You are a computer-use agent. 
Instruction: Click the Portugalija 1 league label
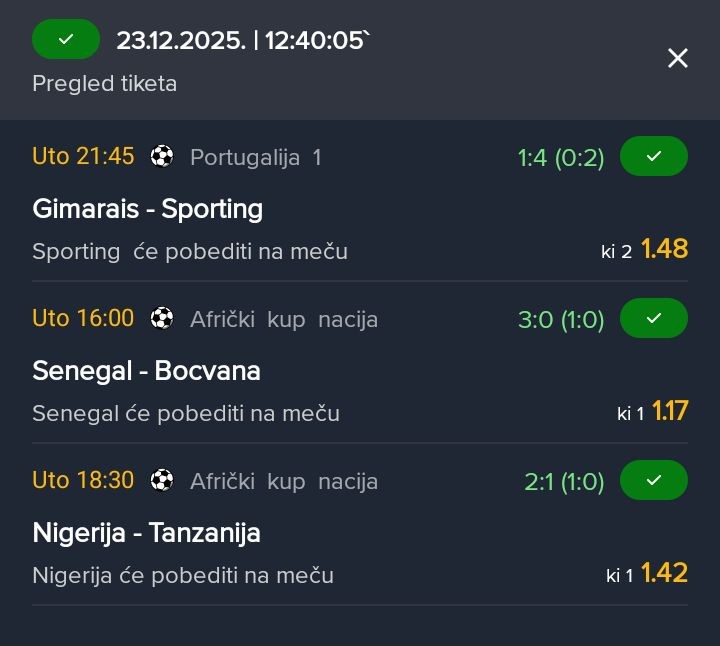coord(256,157)
